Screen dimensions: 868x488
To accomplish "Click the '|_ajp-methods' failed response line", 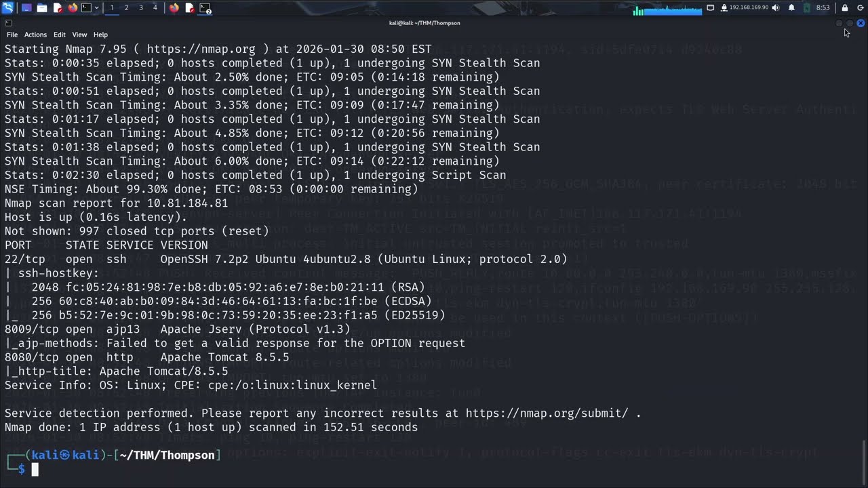I will 235,344.
